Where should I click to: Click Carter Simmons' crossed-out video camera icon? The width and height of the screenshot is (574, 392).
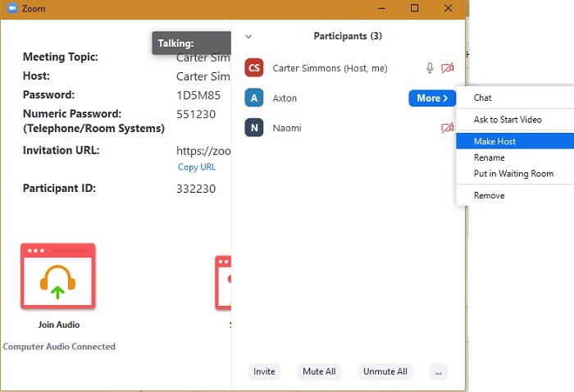click(448, 68)
